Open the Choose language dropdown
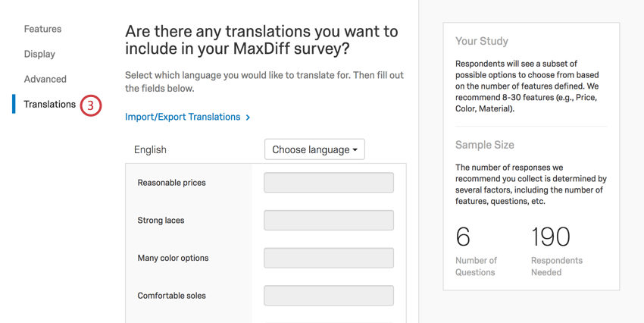The image size is (644, 323). (314, 149)
